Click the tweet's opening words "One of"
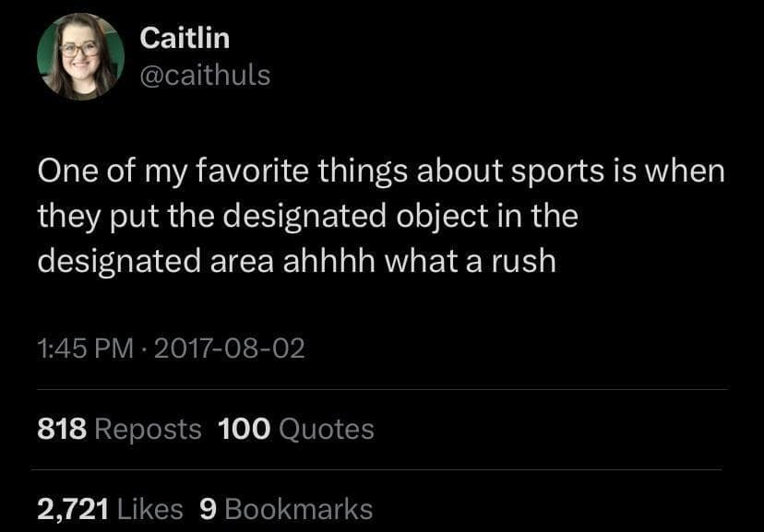The height and width of the screenshot is (532, 764). pyautogui.click(x=78, y=172)
